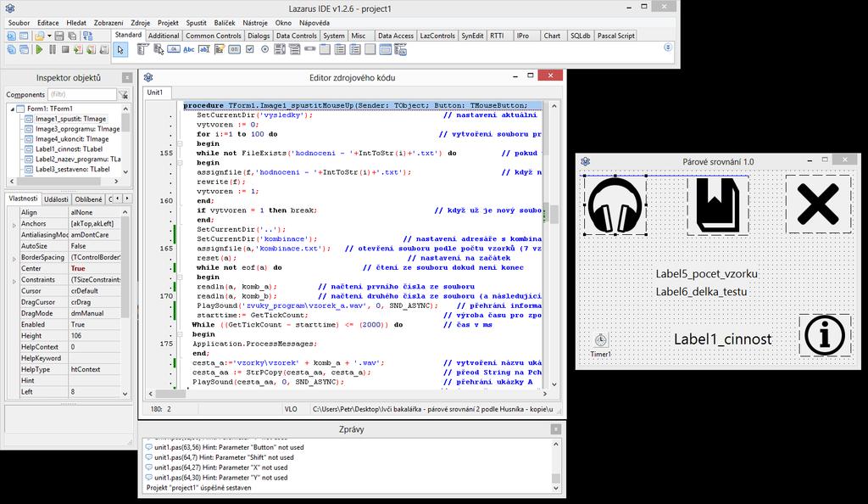Select the info (i) image on the form
This screenshot has width=868, height=504.
(x=824, y=335)
